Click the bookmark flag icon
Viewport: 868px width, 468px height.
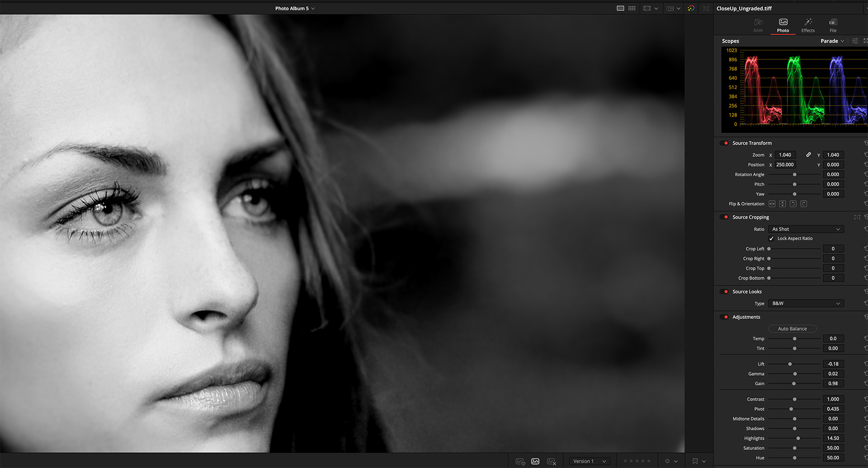[x=695, y=461]
